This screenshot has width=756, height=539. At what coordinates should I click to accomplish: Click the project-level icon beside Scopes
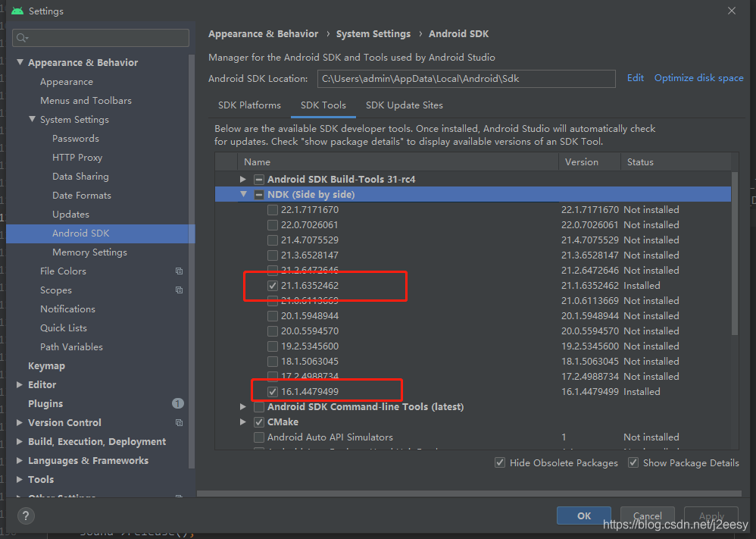[179, 290]
